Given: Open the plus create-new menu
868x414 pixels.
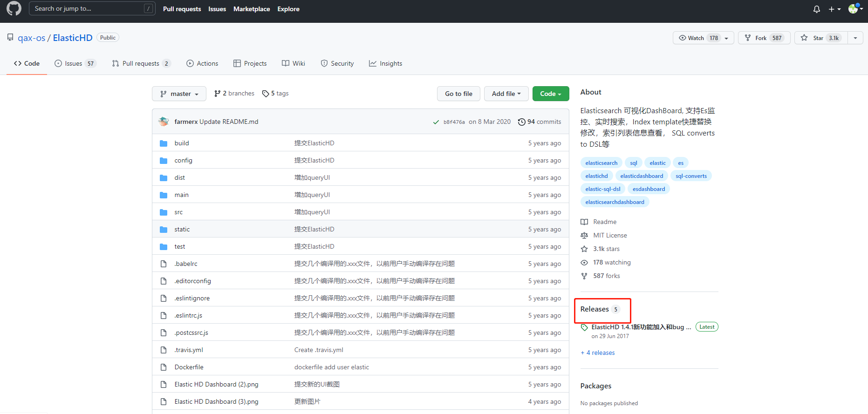Looking at the screenshot, I should coord(834,9).
